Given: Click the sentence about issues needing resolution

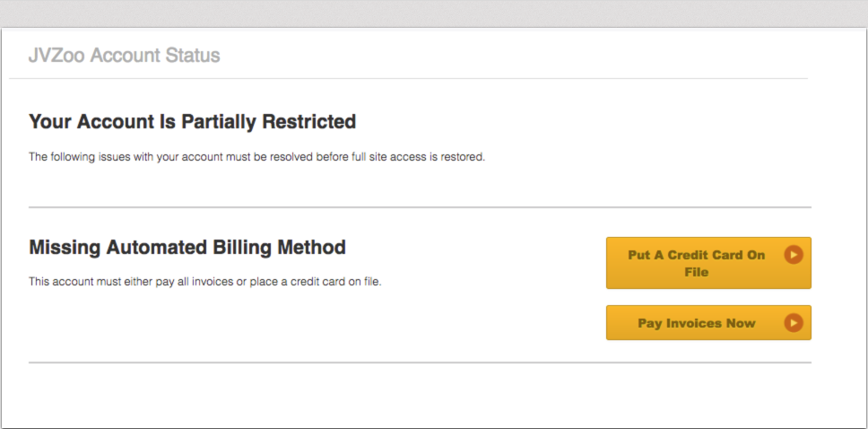Looking at the screenshot, I should tap(256, 157).
